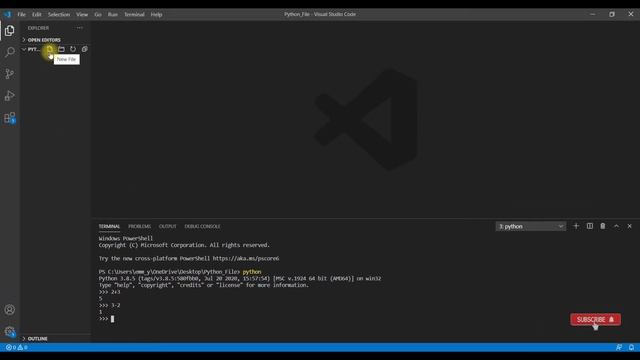Open the Run menu

(113, 14)
